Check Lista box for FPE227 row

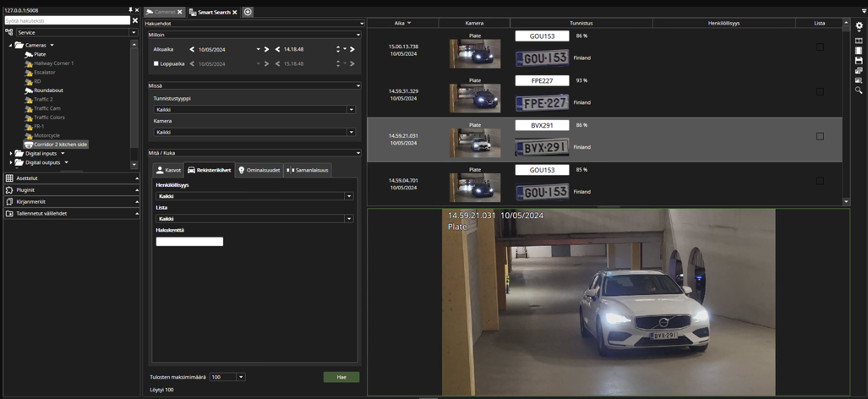[x=820, y=92]
